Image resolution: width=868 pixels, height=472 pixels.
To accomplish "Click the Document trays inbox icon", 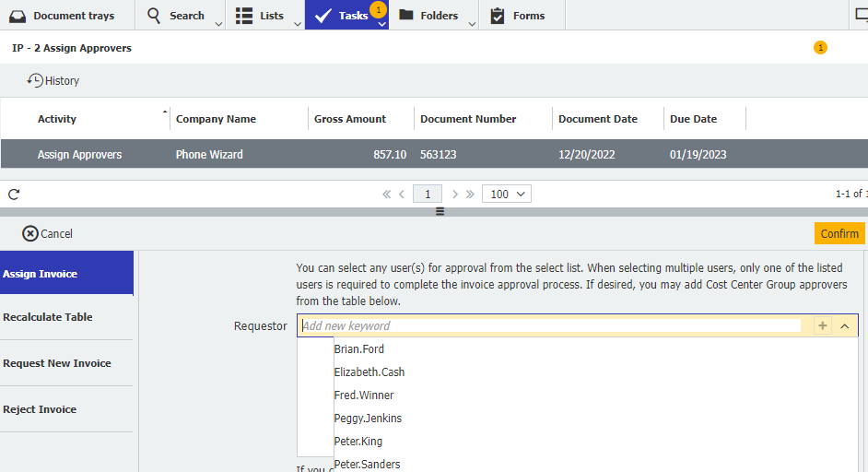I will 18,16.
